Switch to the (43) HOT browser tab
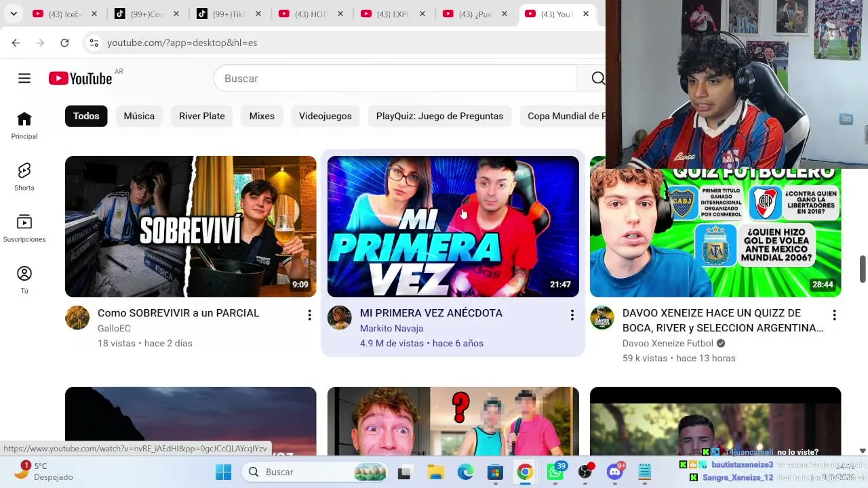The width and height of the screenshot is (868, 488). tap(311, 14)
